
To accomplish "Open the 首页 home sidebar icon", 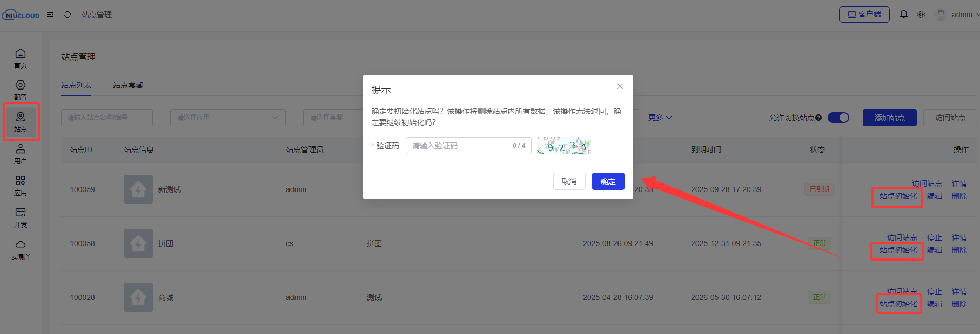I will 21,58.
